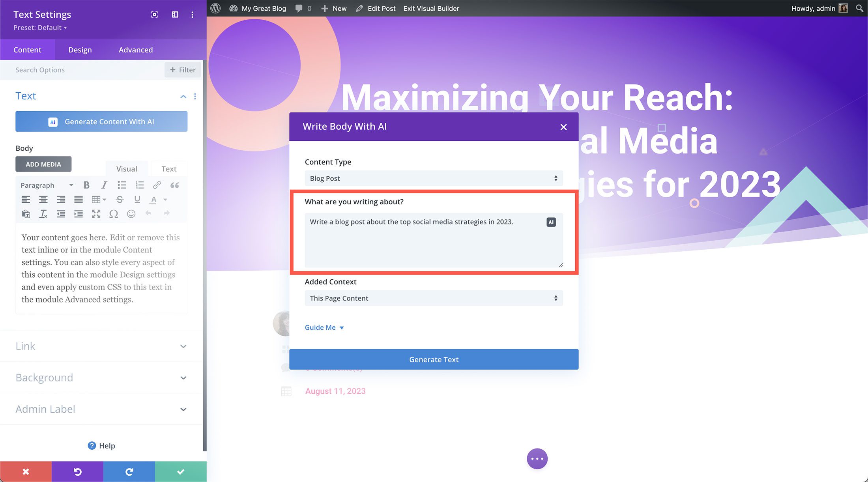Toggle the Text section collapse
The width and height of the screenshot is (868, 482).
[183, 95]
